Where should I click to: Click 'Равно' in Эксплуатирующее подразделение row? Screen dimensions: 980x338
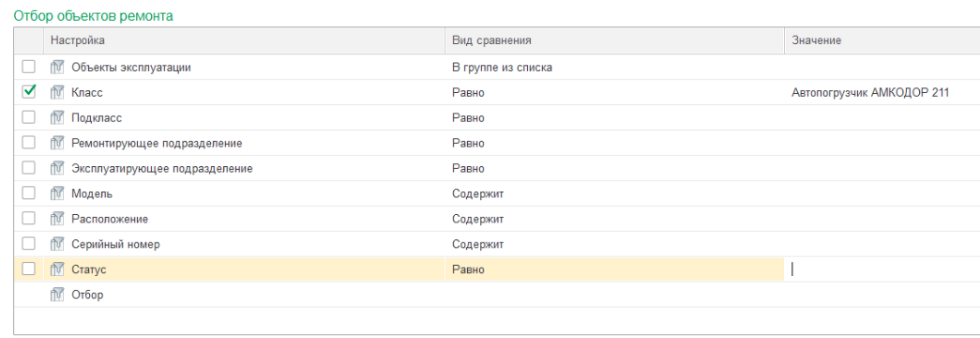click(468, 168)
